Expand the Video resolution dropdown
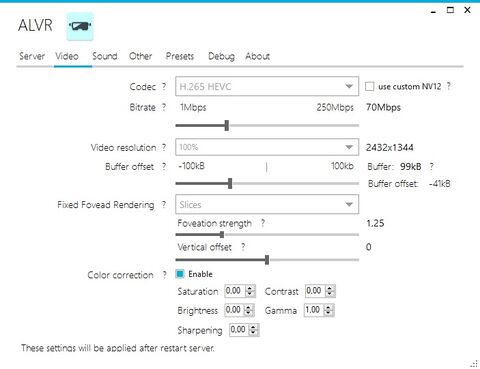 click(x=267, y=147)
